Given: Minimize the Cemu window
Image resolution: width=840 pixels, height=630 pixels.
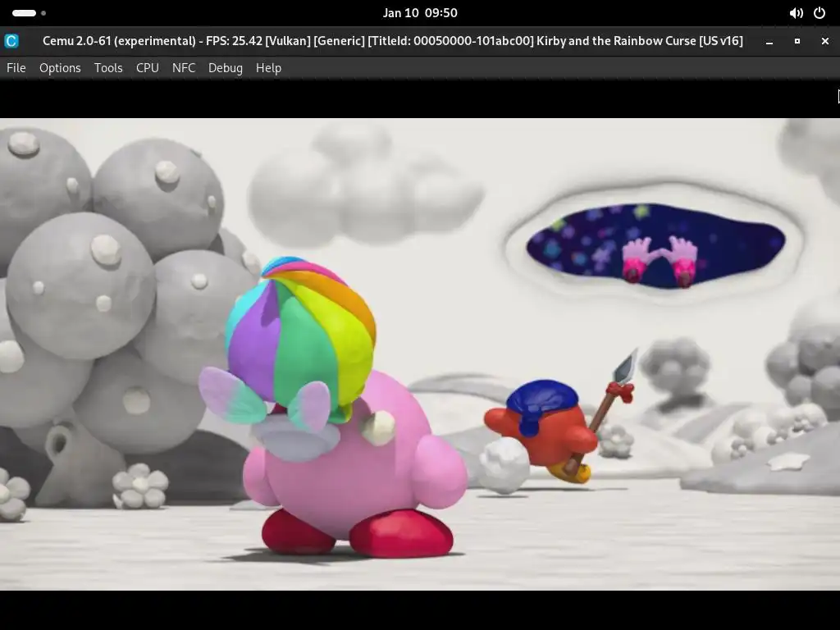Looking at the screenshot, I should (x=769, y=41).
